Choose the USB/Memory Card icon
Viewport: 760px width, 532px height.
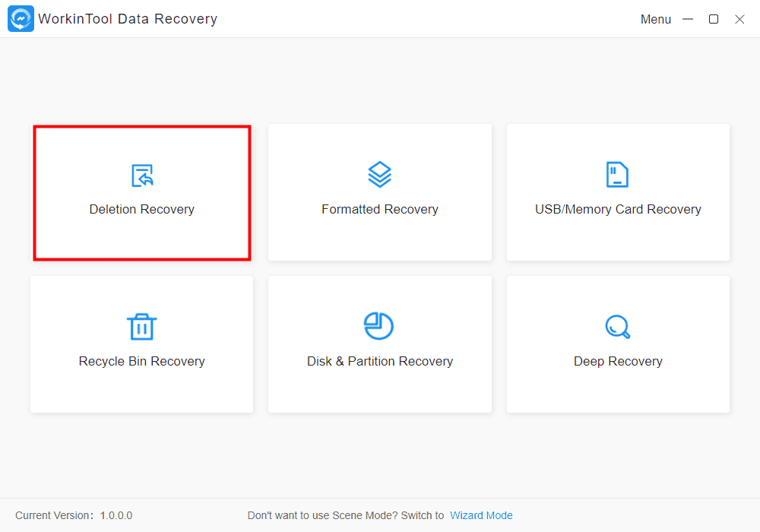pos(617,175)
